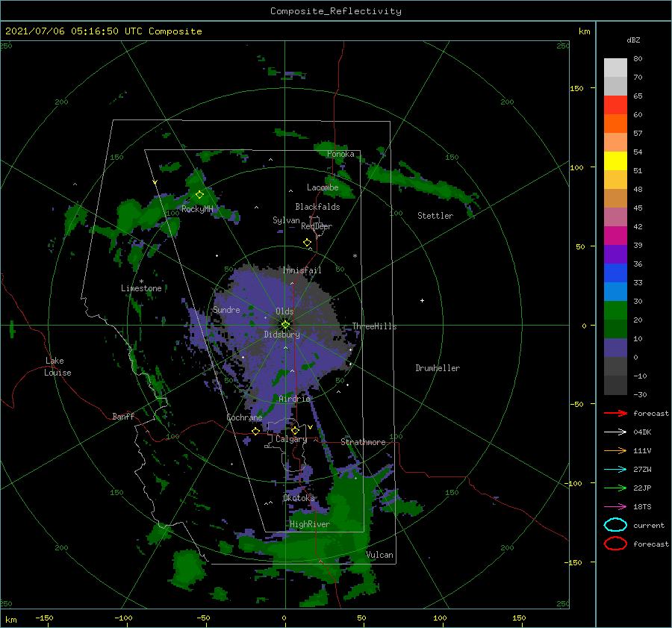This screenshot has width=672, height=628.
Task: Click the Limestone label
Action: click(x=141, y=288)
